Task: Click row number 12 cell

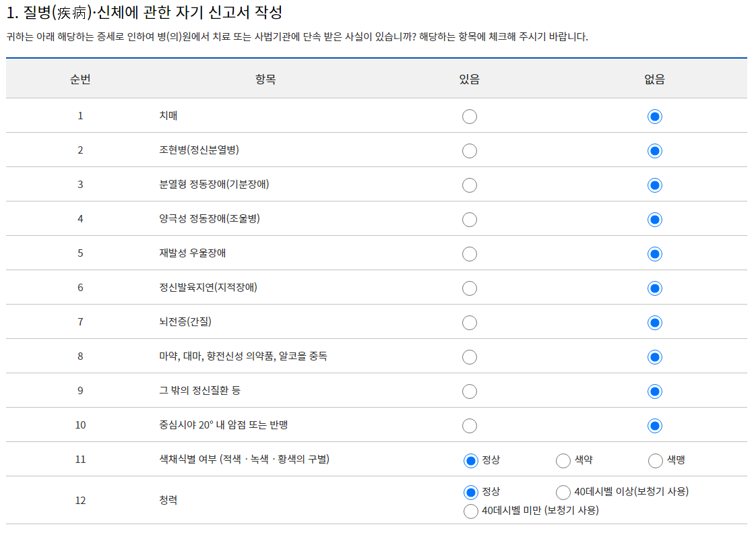Action: (x=80, y=501)
